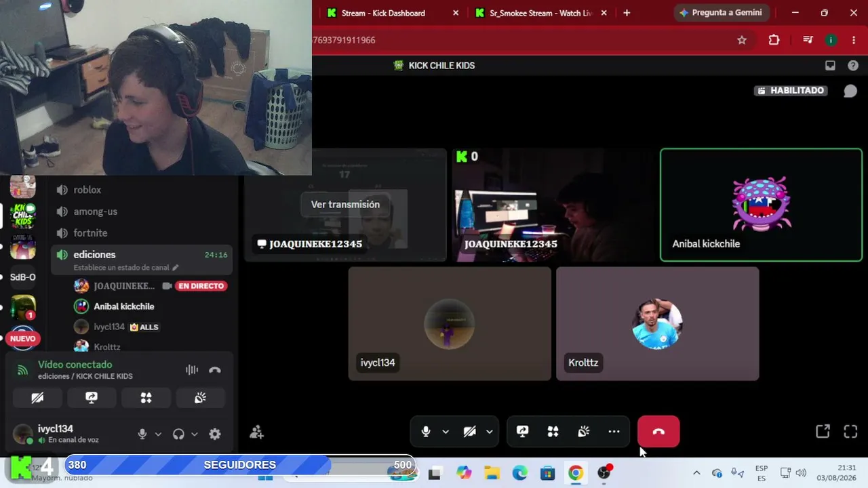This screenshot has height=488, width=868.
Task: Switch to Sr_Smokee Stream tab
Action: pyautogui.click(x=540, y=13)
